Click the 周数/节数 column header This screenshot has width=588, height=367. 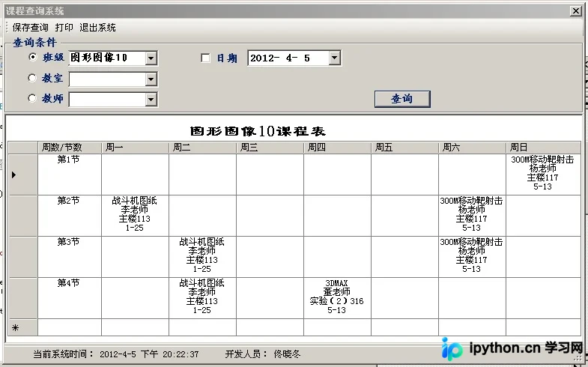point(70,148)
